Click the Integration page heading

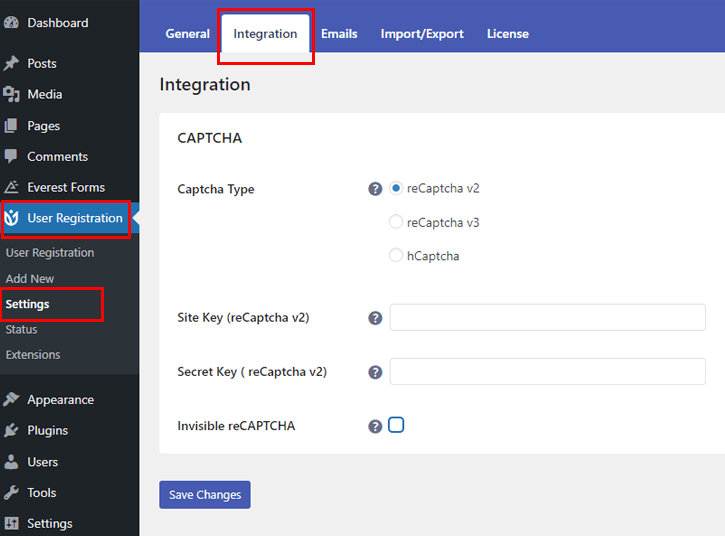pos(205,85)
